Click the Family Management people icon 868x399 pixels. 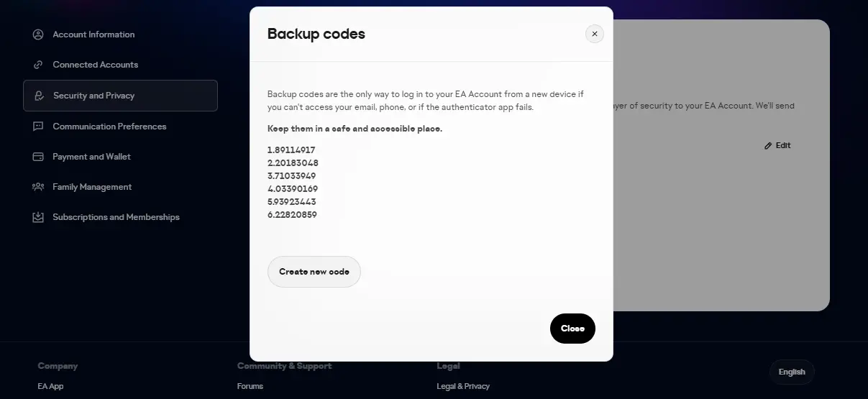(x=38, y=187)
